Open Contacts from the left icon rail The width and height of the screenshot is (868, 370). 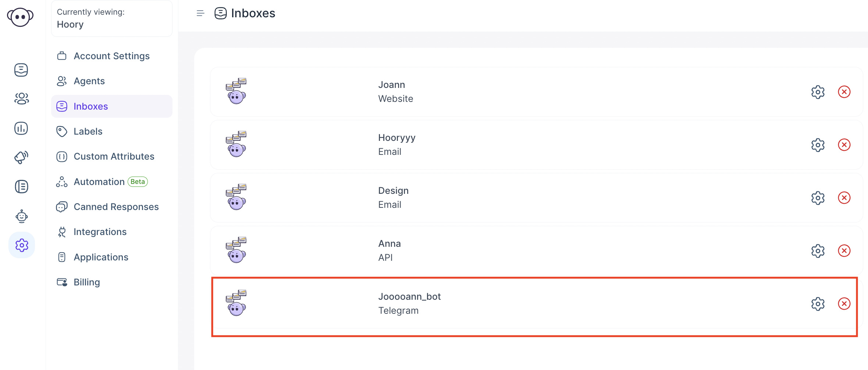point(21,99)
